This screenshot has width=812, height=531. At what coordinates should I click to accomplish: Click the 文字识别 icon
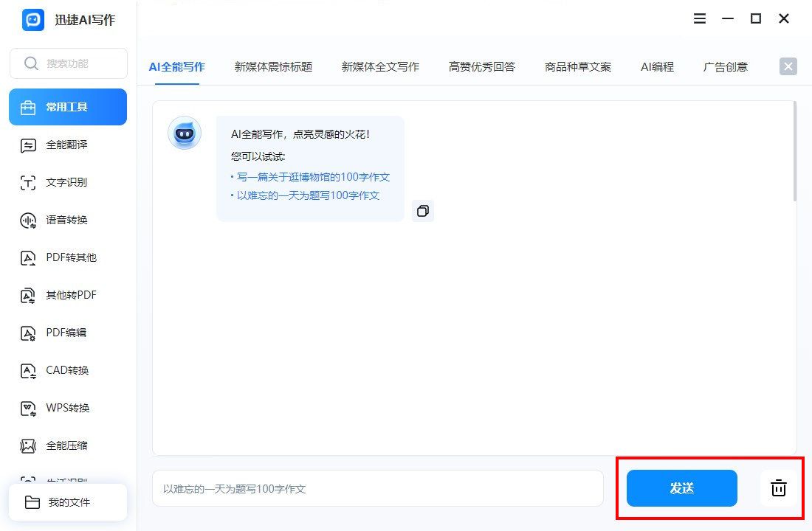28,183
